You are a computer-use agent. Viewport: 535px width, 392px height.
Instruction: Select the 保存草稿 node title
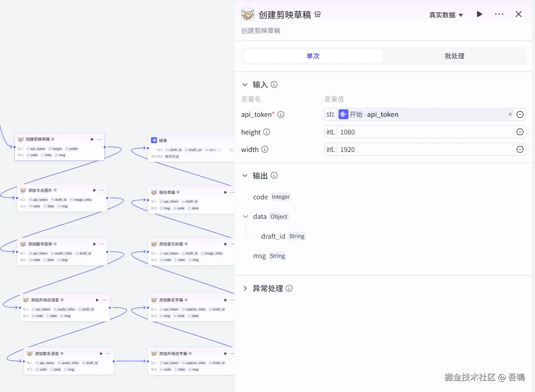tap(167, 192)
